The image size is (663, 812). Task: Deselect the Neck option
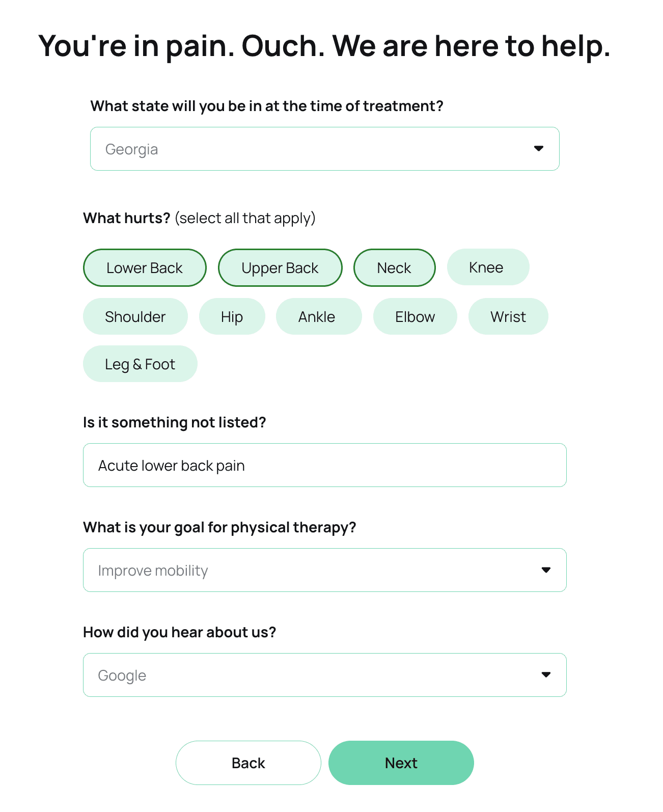click(x=394, y=267)
